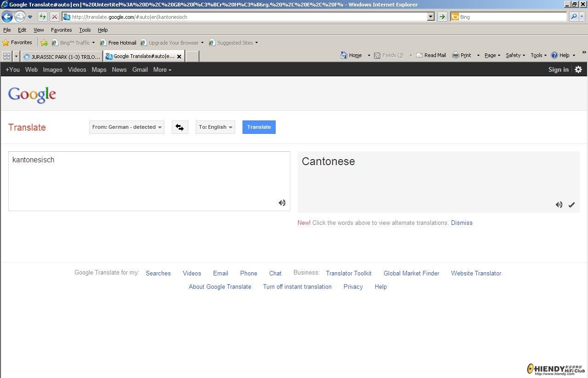Viewport: 588px width, 378px height.
Task: Expand the From: German - detected dropdown
Action: [127, 127]
